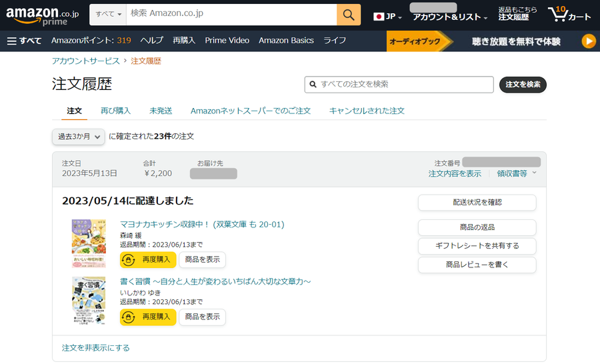600x364 pixels.
Task: Click ギフトレシートを共有する button
Action: (477, 246)
